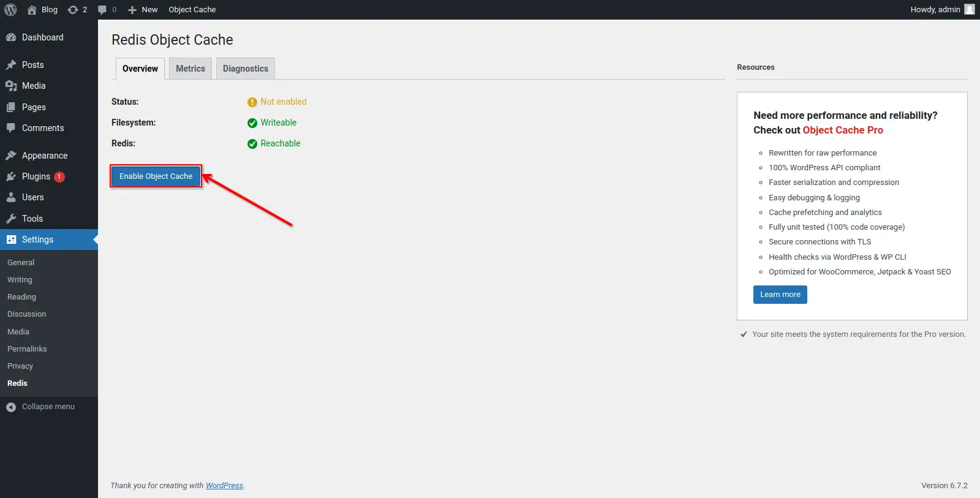
Task: Open Dashboard menu label
Action: tap(43, 37)
